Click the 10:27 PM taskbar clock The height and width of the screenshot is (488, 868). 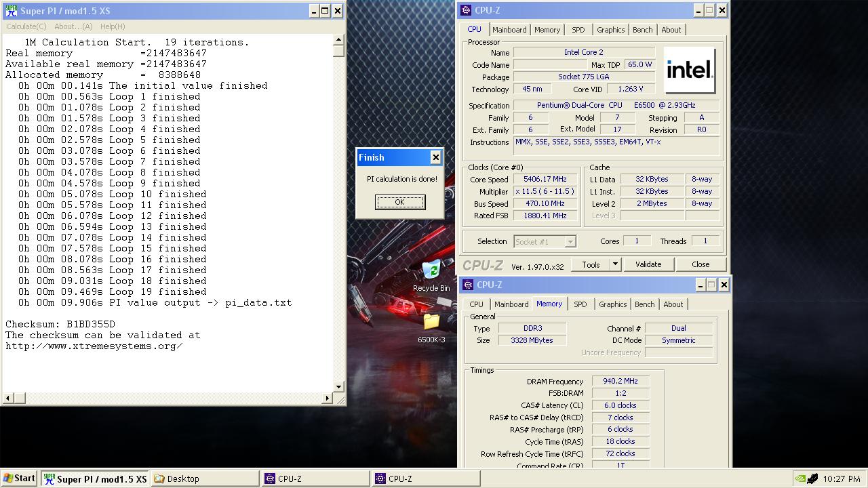pos(842,479)
